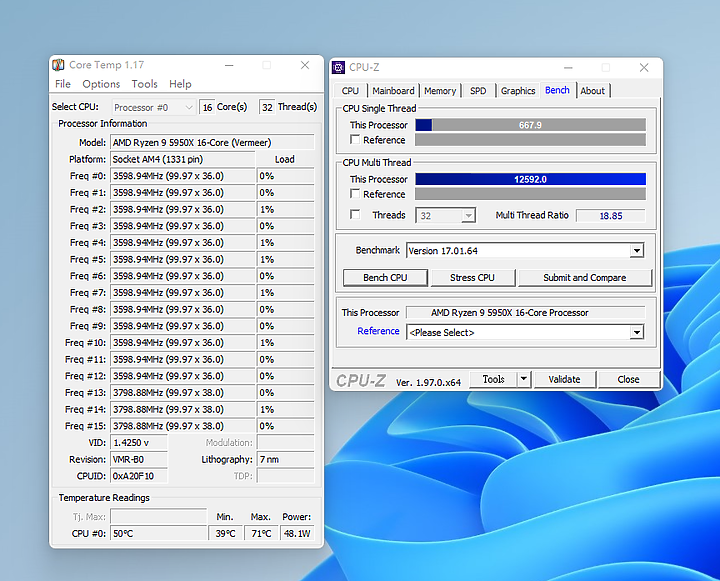Click the Core Temp application icon
The width and height of the screenshot is (720, 581).
coord(58,65)
